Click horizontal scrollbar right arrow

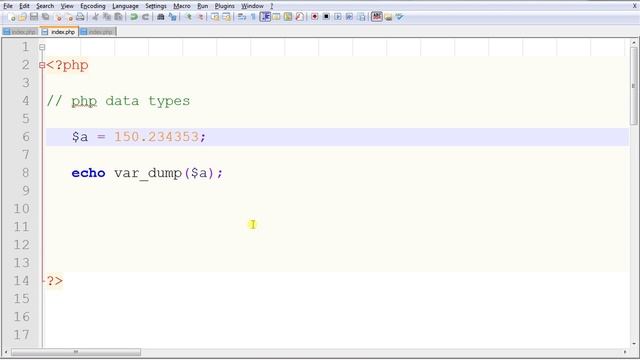click(625, 352)
